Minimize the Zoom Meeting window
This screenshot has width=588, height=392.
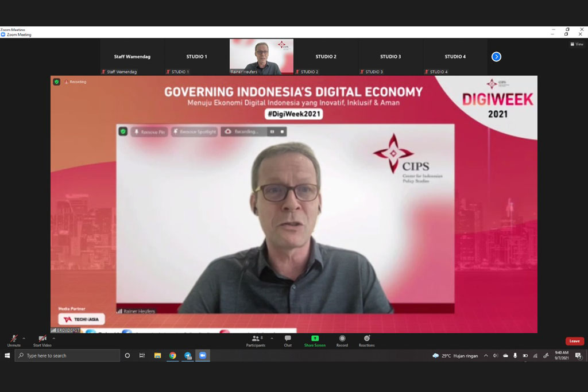[x=552, y=34]
